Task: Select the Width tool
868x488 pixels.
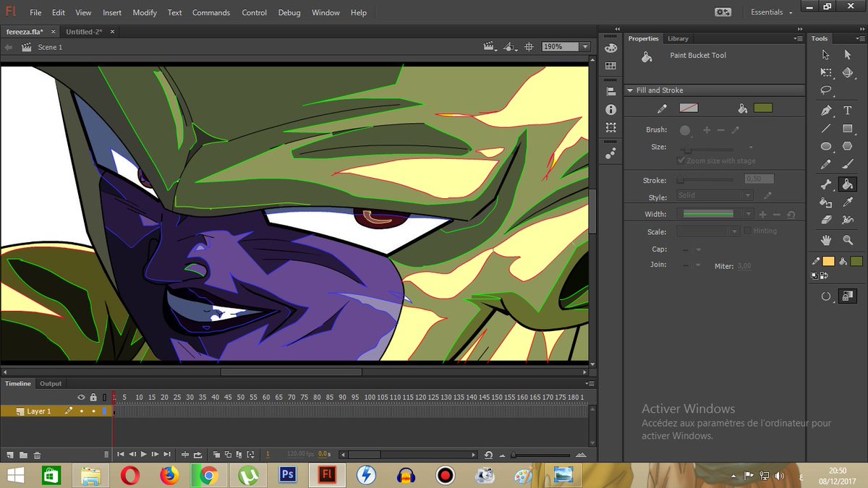Action: (x=848, y=221)
